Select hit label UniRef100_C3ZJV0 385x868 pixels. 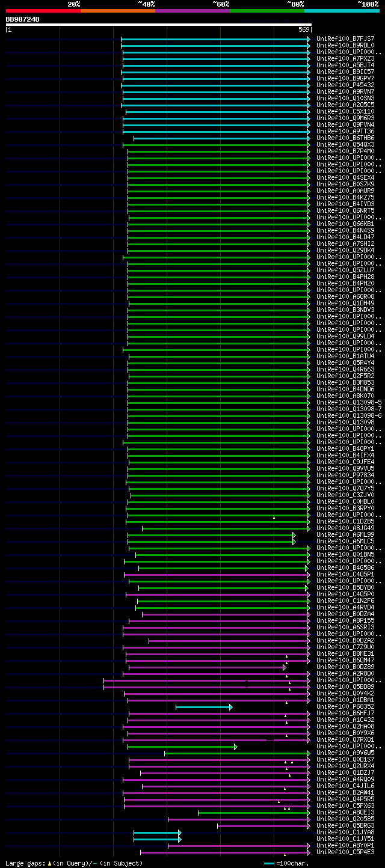(x=345, y=495)
